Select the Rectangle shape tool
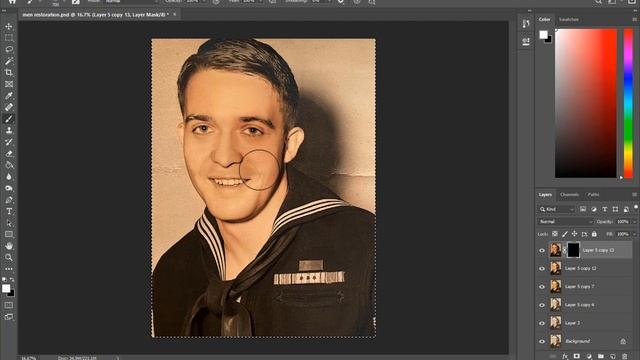Image resolution: width=640 pixels, height=360 pixels. (x=9, y=234)
